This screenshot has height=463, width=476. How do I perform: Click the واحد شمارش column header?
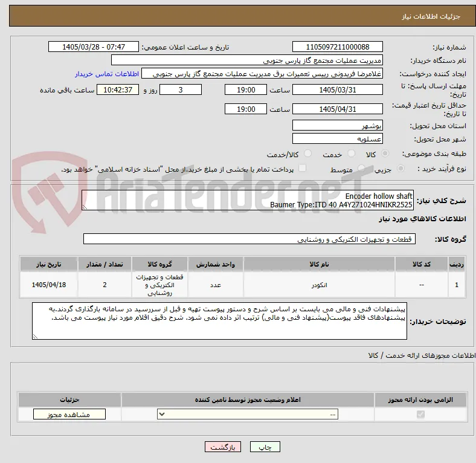215,264
